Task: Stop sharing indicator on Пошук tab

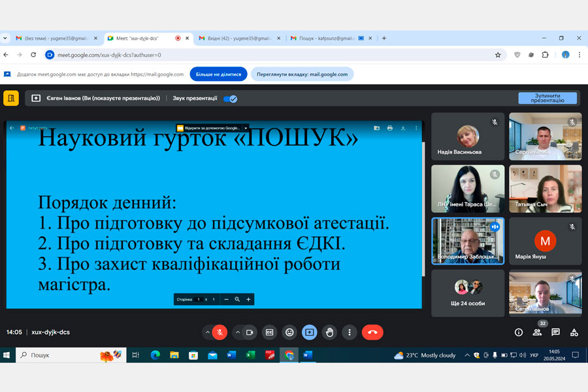Action: coord(361,39)
